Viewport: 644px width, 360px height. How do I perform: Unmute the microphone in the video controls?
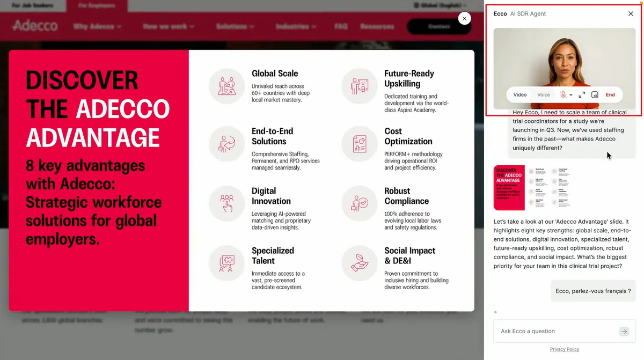(x=563, y=94)
